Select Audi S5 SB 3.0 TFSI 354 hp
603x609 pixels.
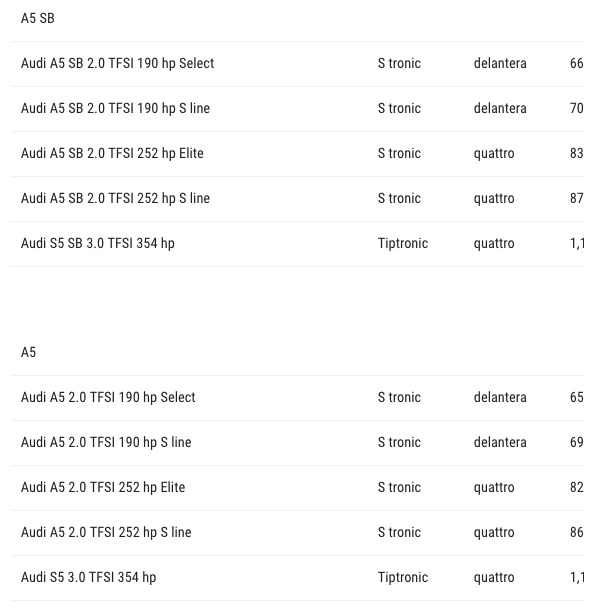click(x=97, y=244)
